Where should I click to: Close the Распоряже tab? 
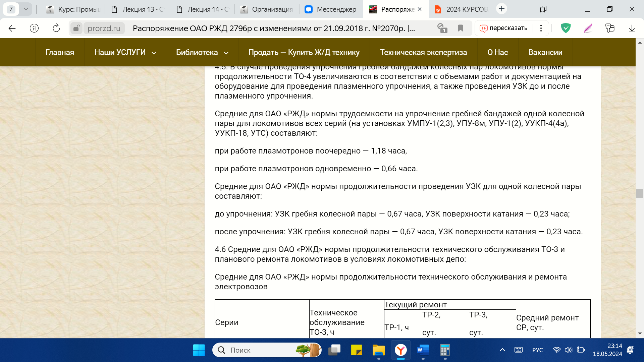420,9
